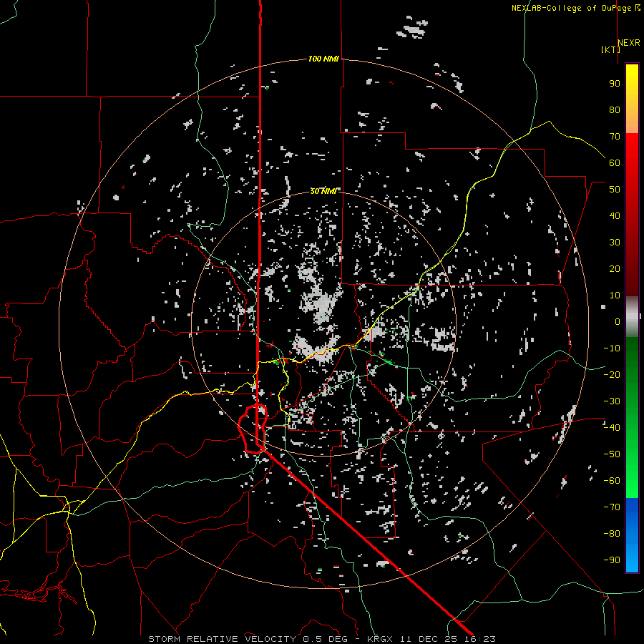Click the 70 value on the velocity scale
Screen dimensions: 644x644
click(x=615, y=137)
